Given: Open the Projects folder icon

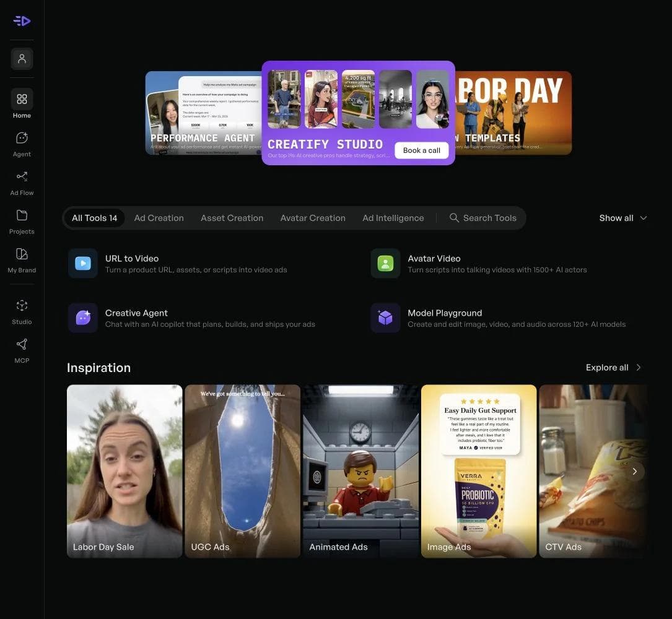Looking at the screenshot, I should pos(22,215).
